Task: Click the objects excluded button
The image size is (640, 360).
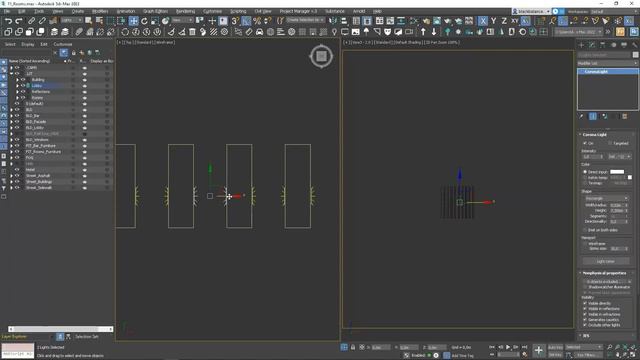Action: pos(606,282)
